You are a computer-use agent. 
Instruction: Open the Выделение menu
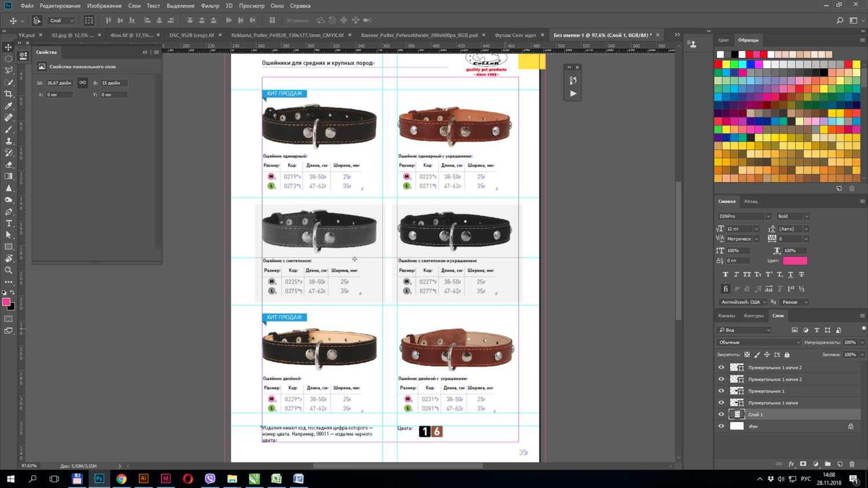(x=181, y=6)
